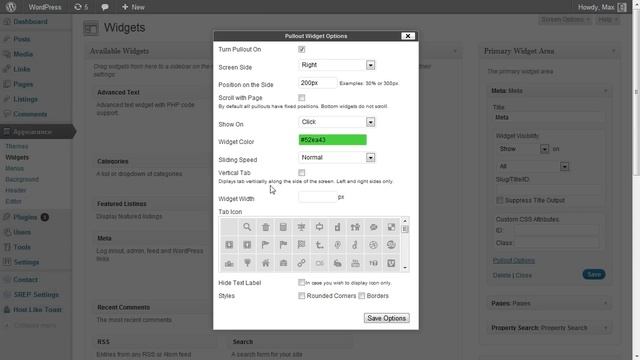Select the magnifying glass tab icon
640x360 pixels.
(x=247, y=227)
